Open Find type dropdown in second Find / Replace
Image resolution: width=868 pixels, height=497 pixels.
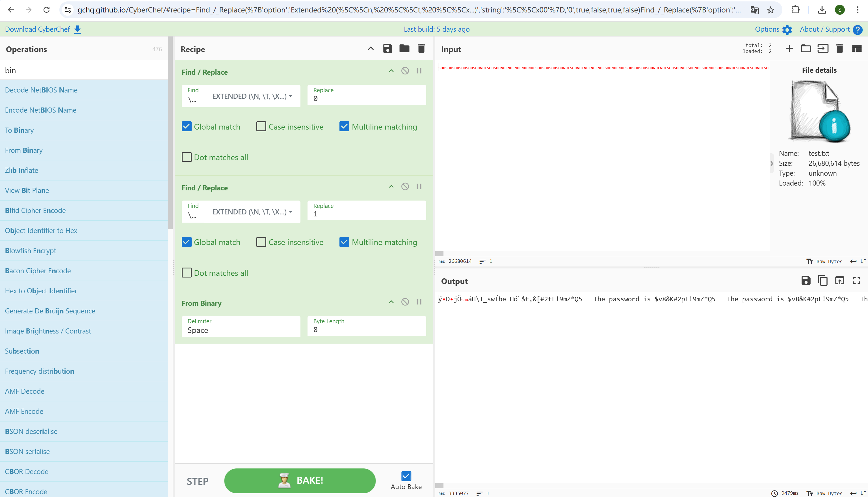(252, 212)
